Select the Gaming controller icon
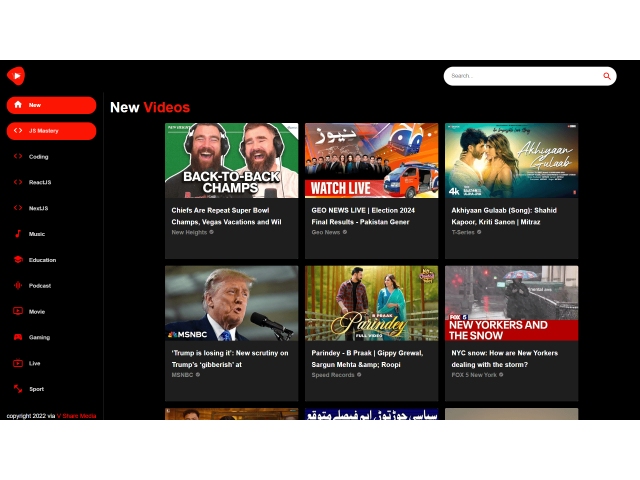Viewport: 640px width, 480px height. (18, 337)
